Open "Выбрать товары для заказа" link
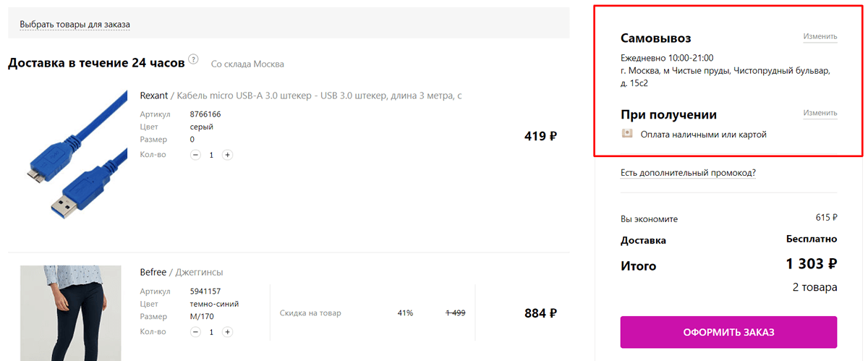 [x=75, y=25]
